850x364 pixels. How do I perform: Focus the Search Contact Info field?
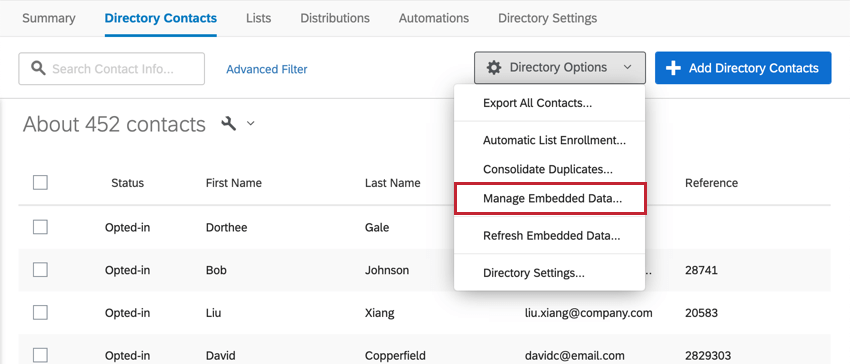112,69
